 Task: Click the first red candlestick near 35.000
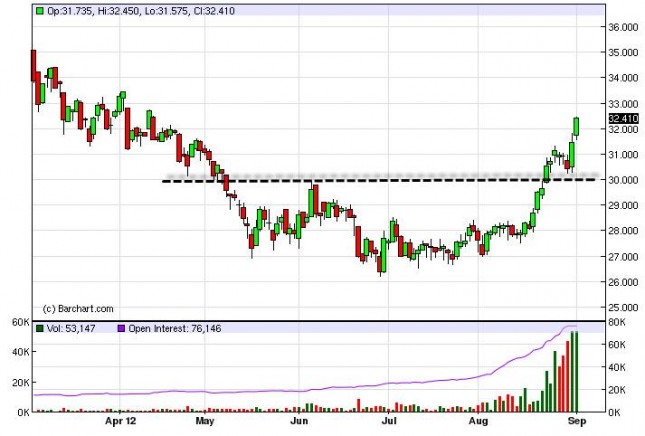[x=33, y=66]
